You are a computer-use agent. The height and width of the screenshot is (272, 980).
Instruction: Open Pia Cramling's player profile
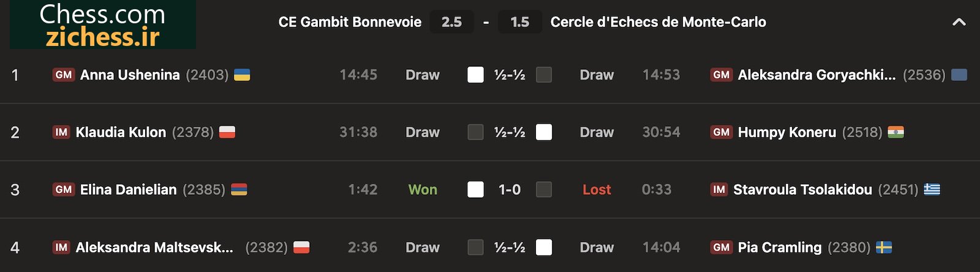pyautogui.click(x=780, y=247)
